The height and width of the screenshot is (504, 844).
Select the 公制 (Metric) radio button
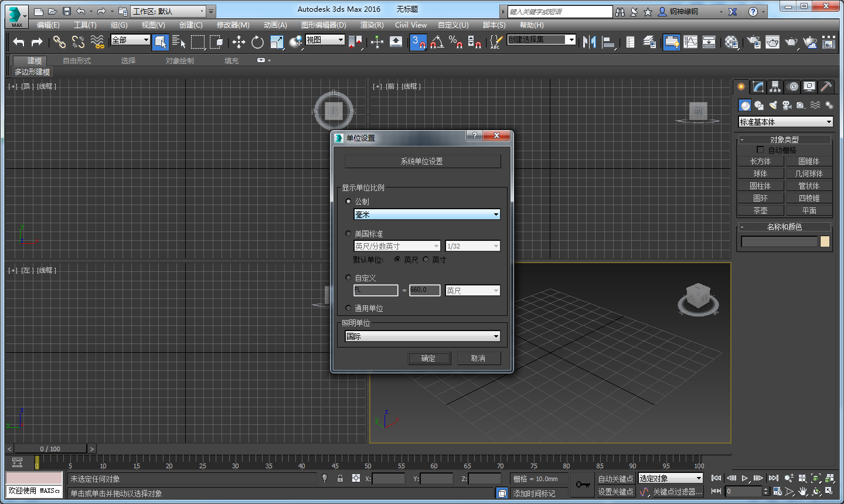pos(348,201)
